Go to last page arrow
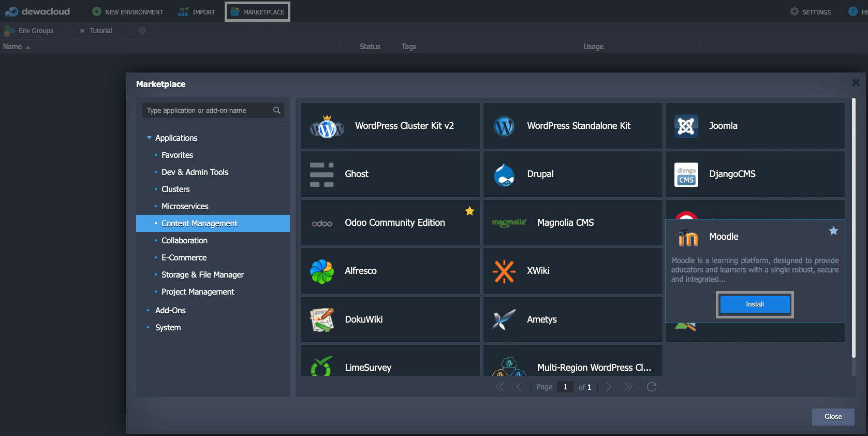The height and width of the screenshot is (436, 868). (x=628, y=387)
